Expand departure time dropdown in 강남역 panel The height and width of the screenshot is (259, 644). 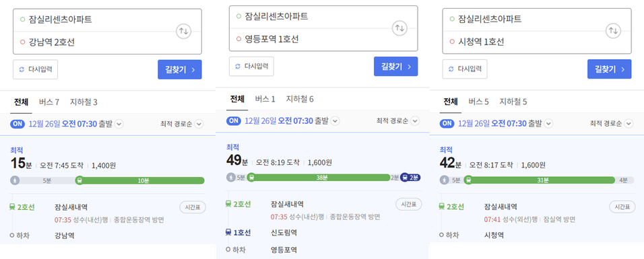(x=119, y=124)
